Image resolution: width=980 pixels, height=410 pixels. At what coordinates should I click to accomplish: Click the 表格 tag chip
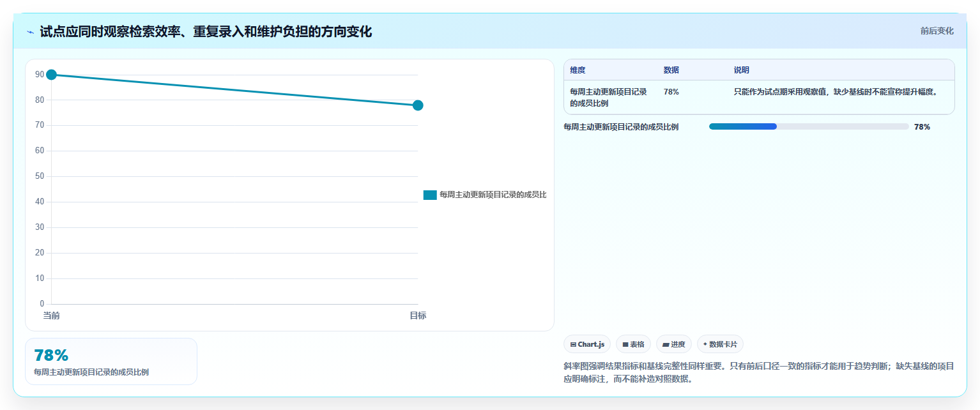click(x=633, y=344)
